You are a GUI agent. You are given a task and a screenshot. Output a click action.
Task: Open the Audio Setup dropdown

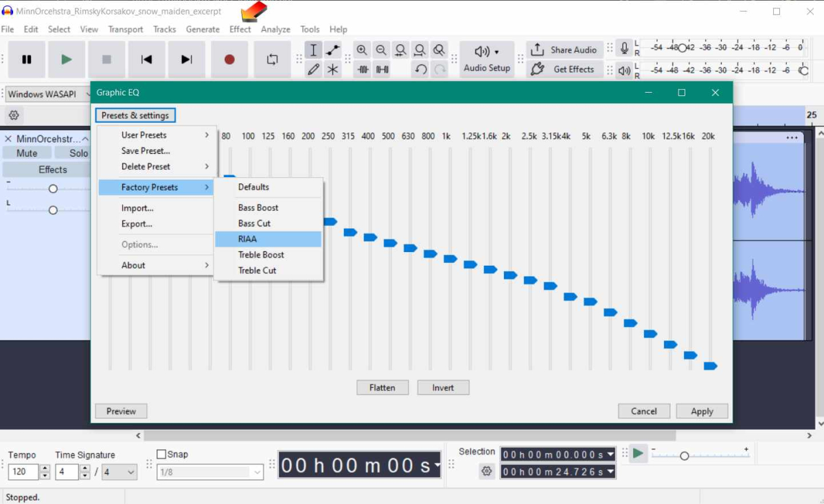tap(487, 60)
